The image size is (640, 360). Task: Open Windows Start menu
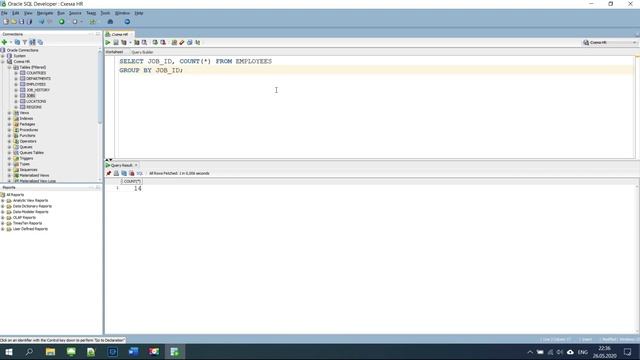[9, 352]
